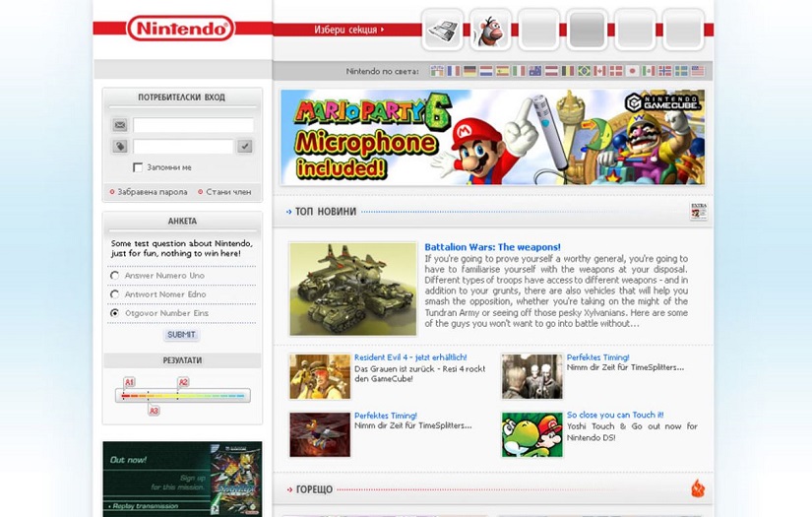The height and width of the screenshot is (517, 812).
Task: Focus the username input field
Action: pyautogui.click(x=193, y=125)
